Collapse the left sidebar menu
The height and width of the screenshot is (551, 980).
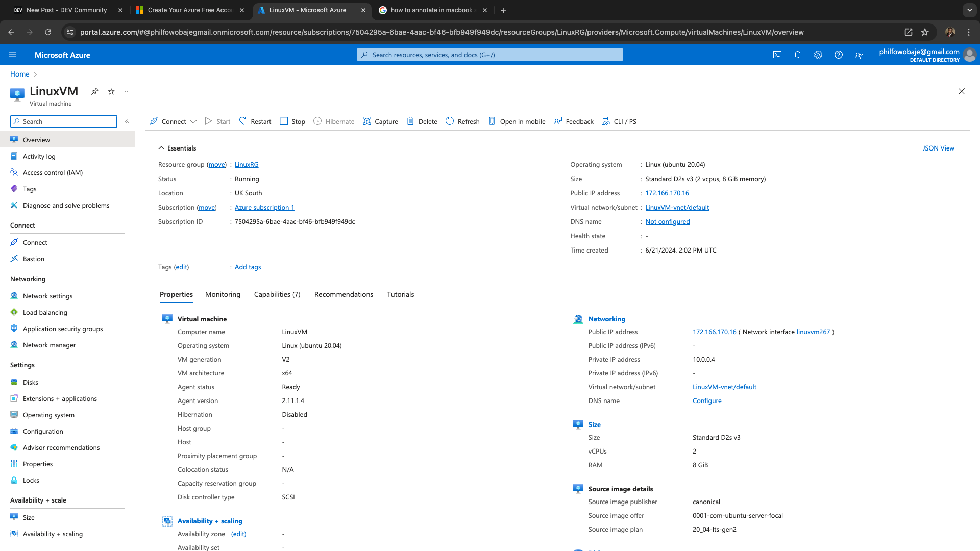[127, 121]
